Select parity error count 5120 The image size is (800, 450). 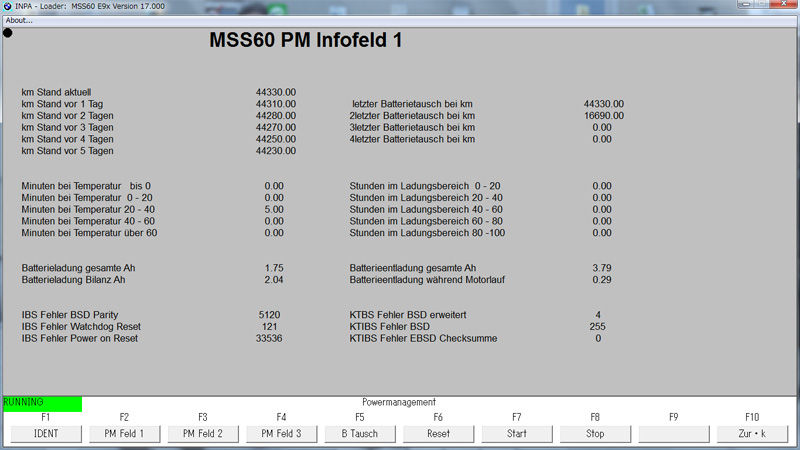click(269, 315)
